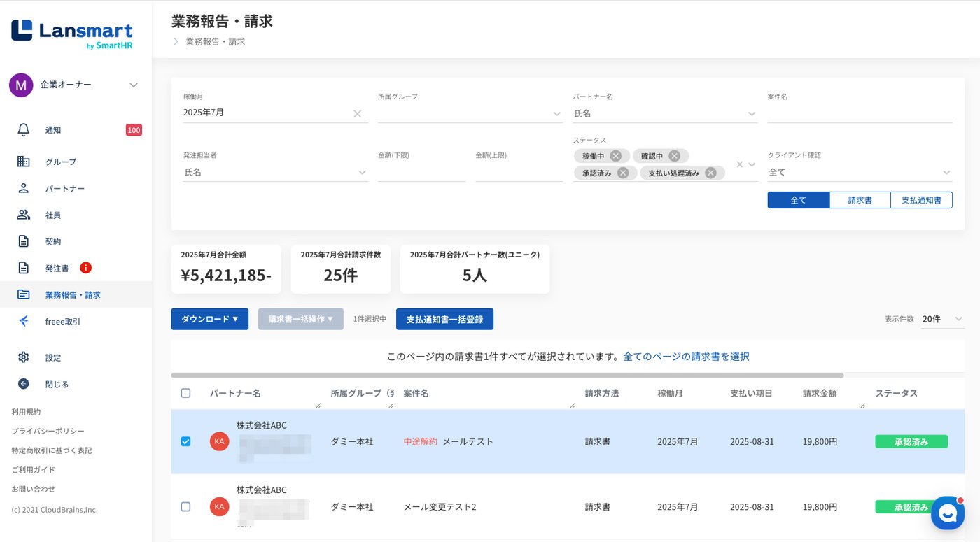The height and width of the screenshot is (542, 980).
Task: Open the 発注担当者 dropdown
Action: [x=276, y=172]
